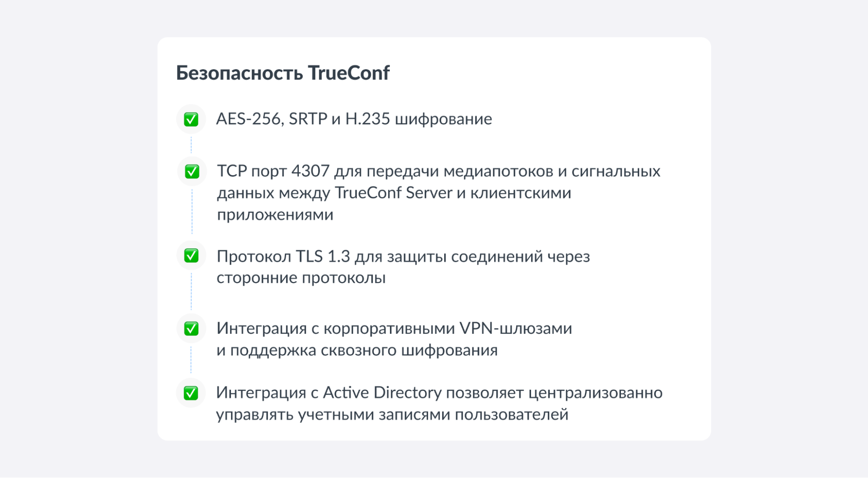Select the green checkmark beside Протокол TLS 1.3
The height and width of the screenshot is (478, 868).
(x=191, y=256)
